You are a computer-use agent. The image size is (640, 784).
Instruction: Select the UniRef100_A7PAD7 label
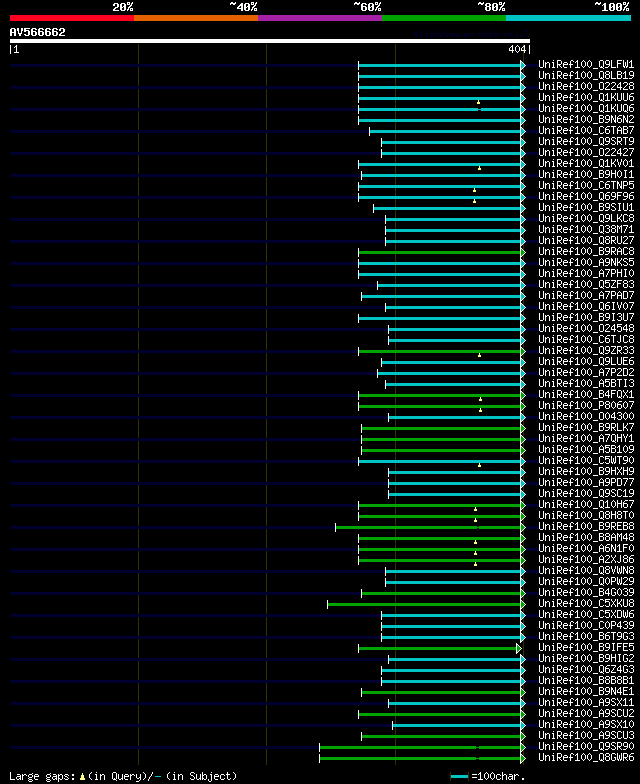coord(586,296)
